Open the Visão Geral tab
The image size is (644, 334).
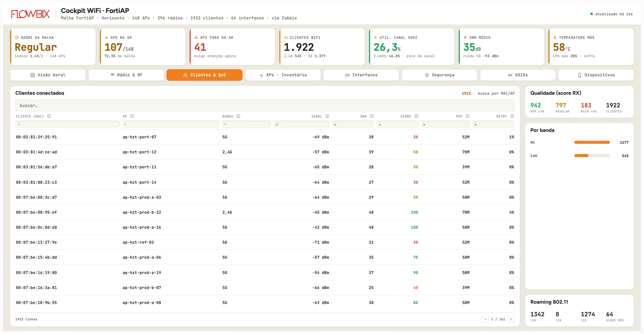(x=48, y=75)
